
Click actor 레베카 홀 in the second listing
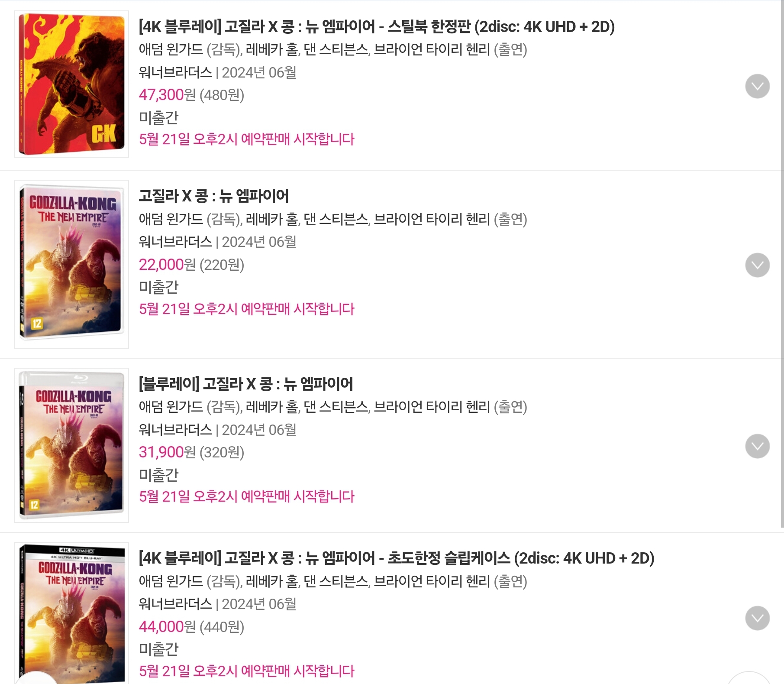(x=272, y=219)
